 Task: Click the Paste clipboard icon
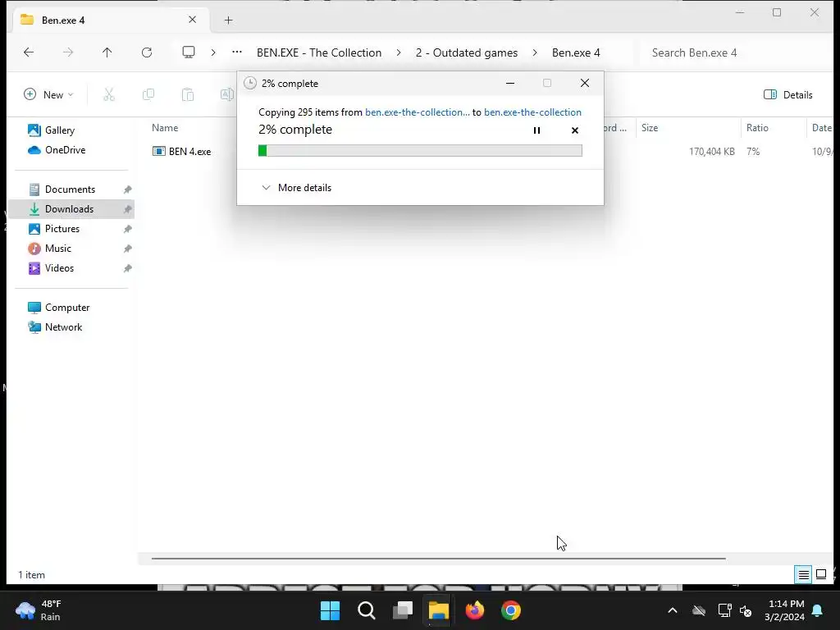(x=188, y=95)
